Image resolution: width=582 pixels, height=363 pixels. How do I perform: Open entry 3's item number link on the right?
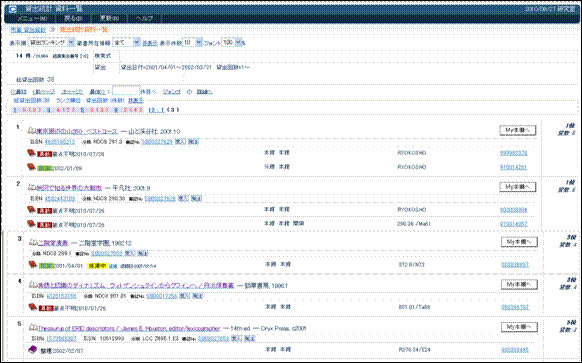[x=515, y=265]
